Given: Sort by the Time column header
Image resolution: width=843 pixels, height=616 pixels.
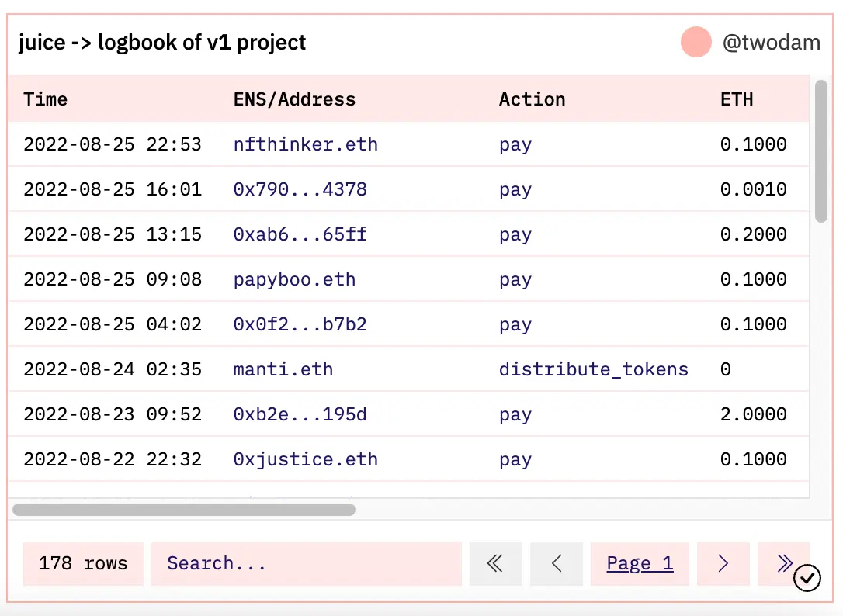Looking at the screenshot, I should point(45,99).
